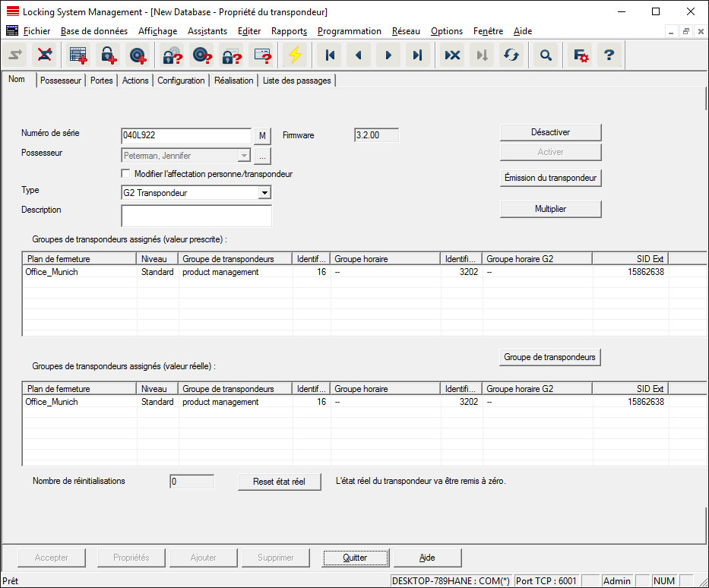
Task: Expand the Type dropdown G2 Transpondeur
Action: (x=264, y=193)
